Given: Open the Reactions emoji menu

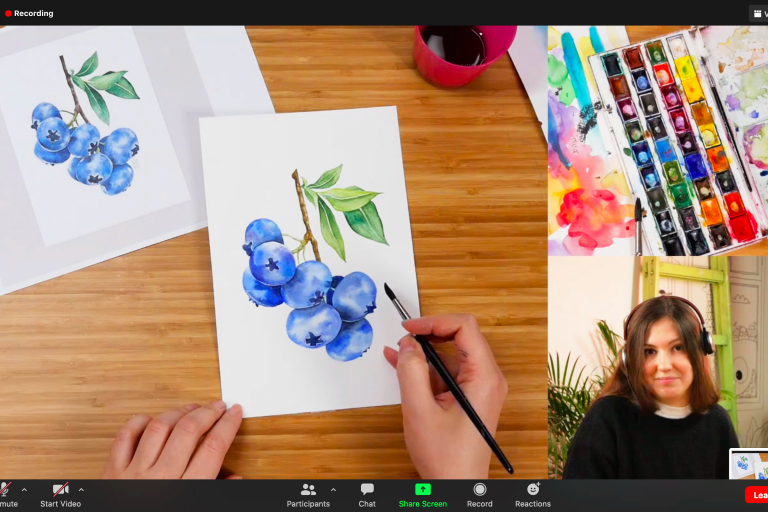Looking at the screenshot, I should [533, 493].
